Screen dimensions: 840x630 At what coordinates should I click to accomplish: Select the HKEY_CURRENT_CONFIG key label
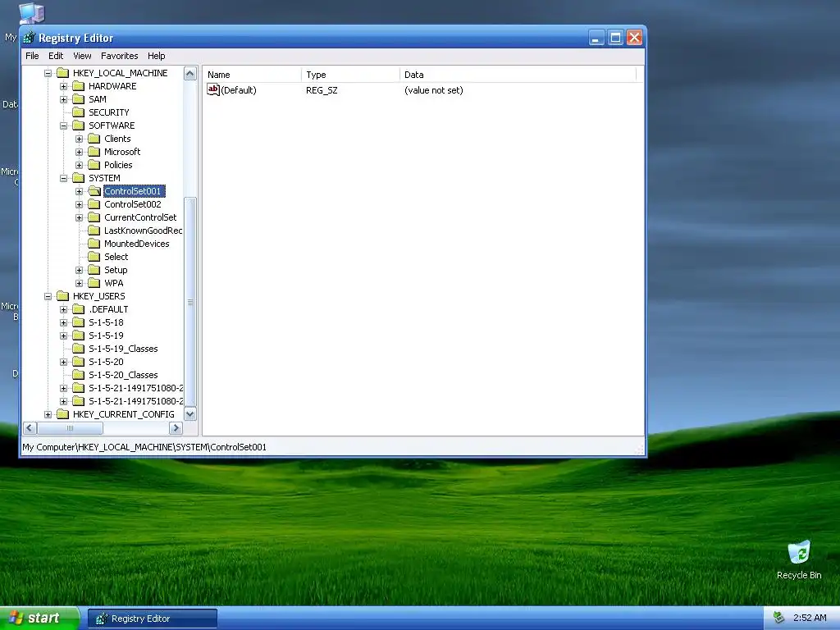pos(124,414)
